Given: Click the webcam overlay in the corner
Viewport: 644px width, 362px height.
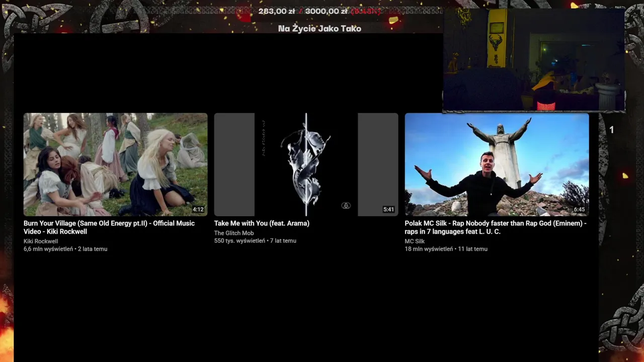Looking at the screenshot, I should [534, 59].
